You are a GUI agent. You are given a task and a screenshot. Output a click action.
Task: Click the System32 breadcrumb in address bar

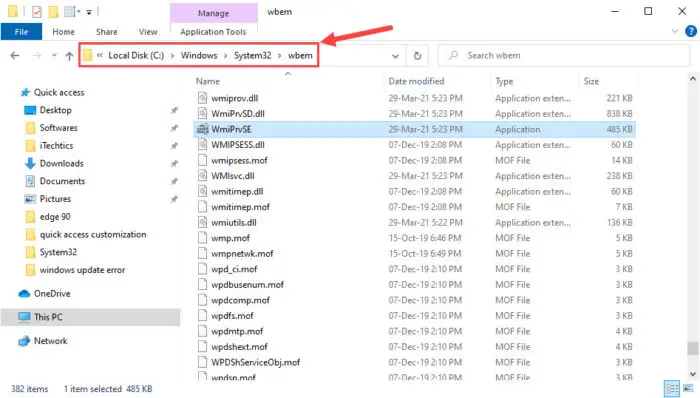[253, 55]
